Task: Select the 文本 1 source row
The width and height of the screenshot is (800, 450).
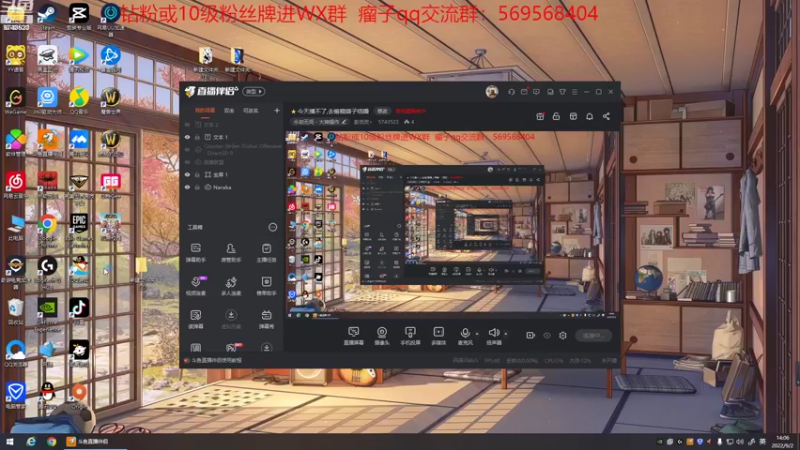Action: pos(233,137)
